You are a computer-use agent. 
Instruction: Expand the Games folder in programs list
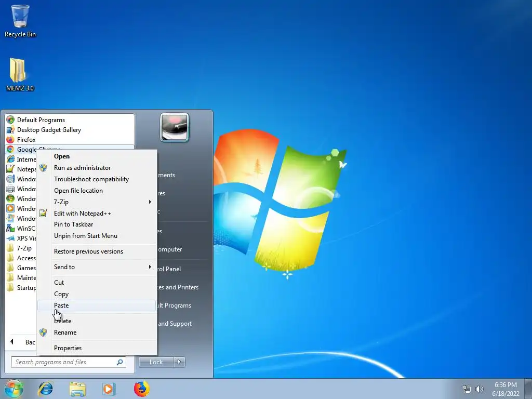pyautogui.click(x=21, y=268)
